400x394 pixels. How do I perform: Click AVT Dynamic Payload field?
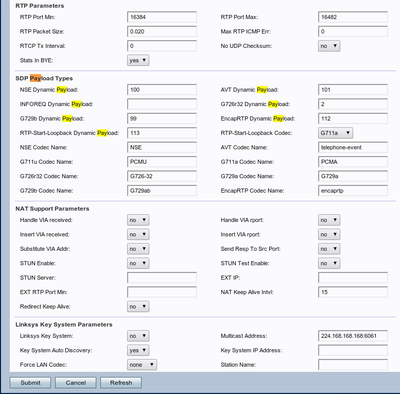coord(353,90)
